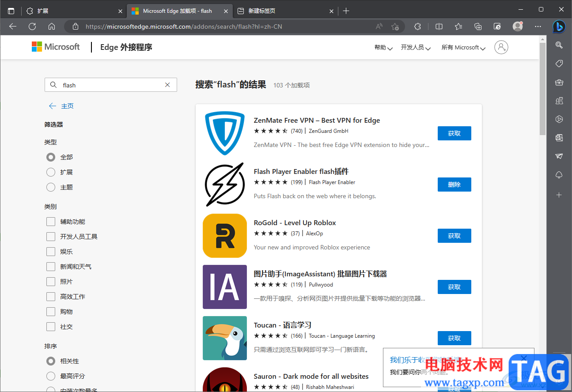
Task: Check the 照片 category checkbox
Action: click(51, 282)
